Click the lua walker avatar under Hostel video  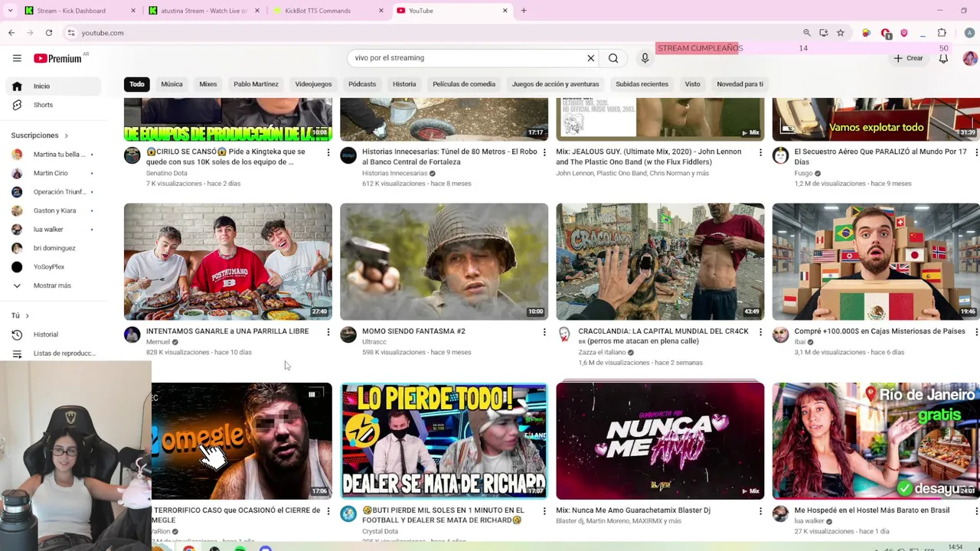tap(780, 514)
